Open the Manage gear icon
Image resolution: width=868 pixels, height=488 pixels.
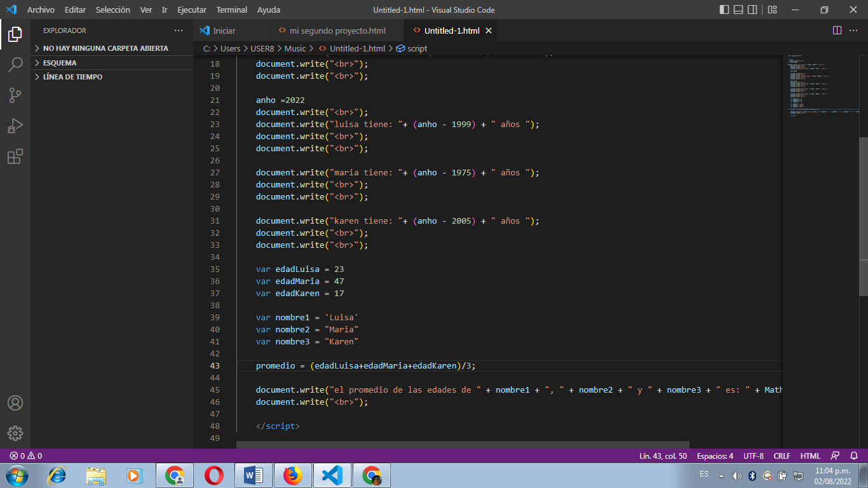click(15, 433)
